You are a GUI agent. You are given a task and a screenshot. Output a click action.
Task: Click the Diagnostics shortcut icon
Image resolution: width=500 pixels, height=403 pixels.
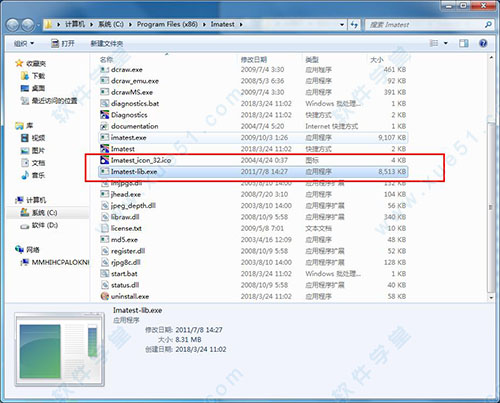pos(105,115)
